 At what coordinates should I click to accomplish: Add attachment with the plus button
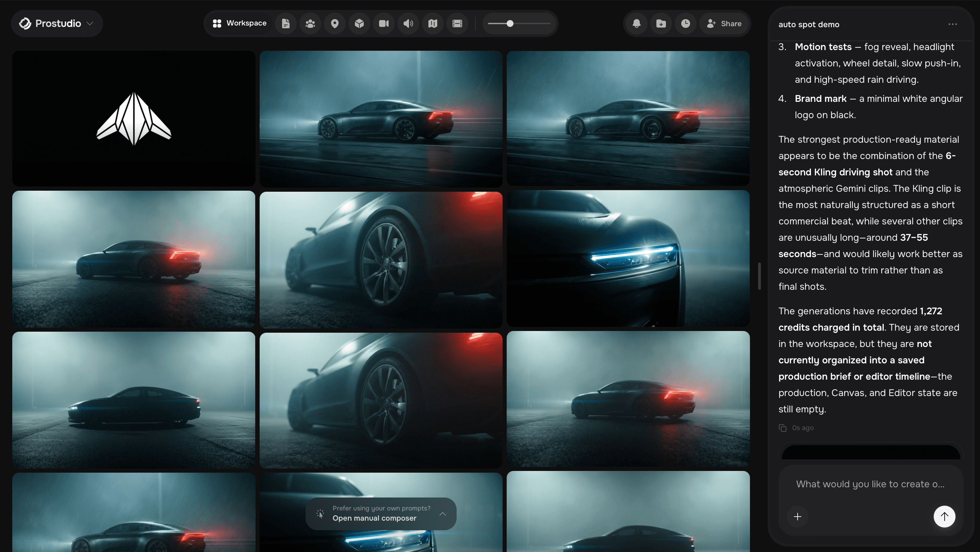click(x=798, y=517)
